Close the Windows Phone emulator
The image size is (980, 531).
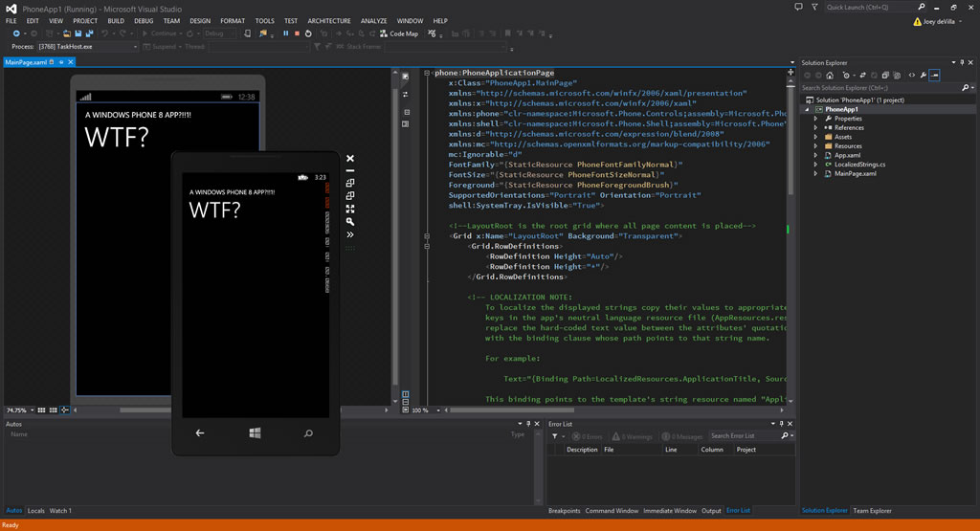click(350, 159)
